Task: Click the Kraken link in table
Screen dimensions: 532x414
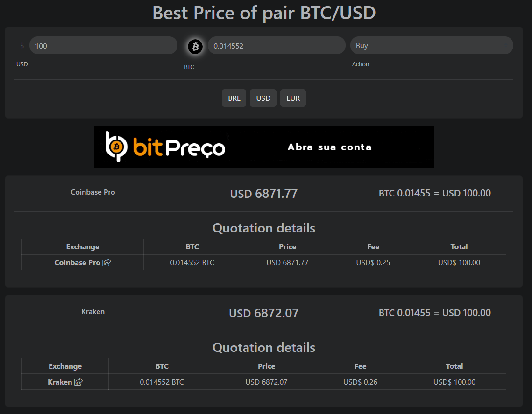Action: (x=60, y=382)
